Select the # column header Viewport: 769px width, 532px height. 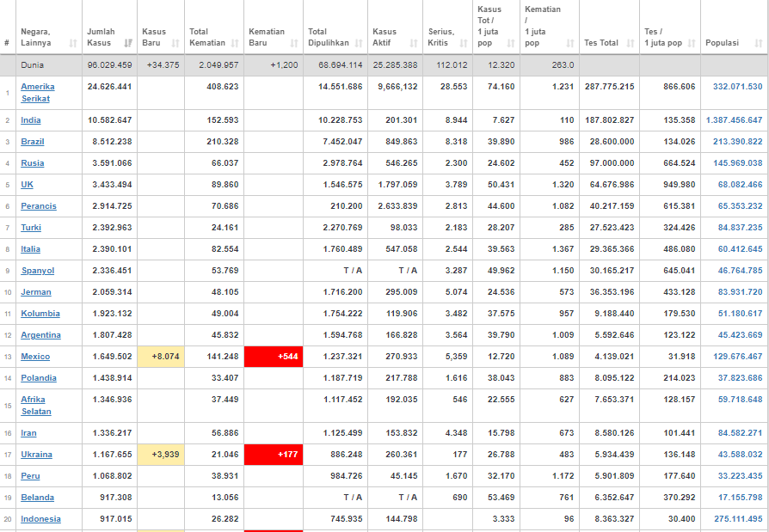(7, 43)
